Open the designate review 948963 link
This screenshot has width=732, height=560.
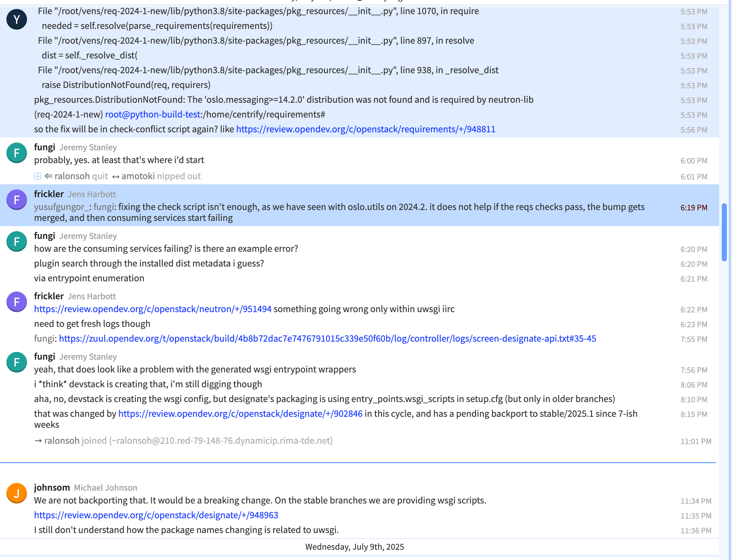[x=156, y=515]
